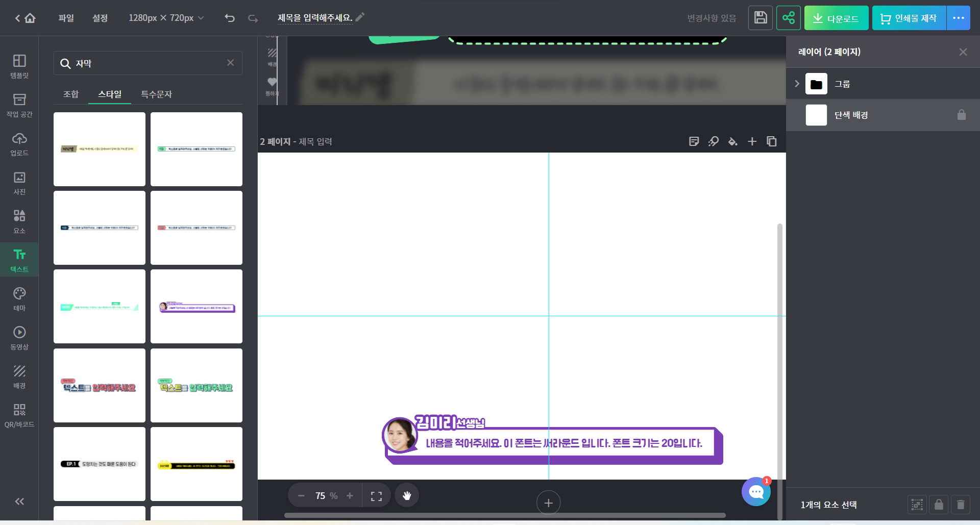Click the 다운로드 button
980x525 pixels.
(x=836, y=18)
